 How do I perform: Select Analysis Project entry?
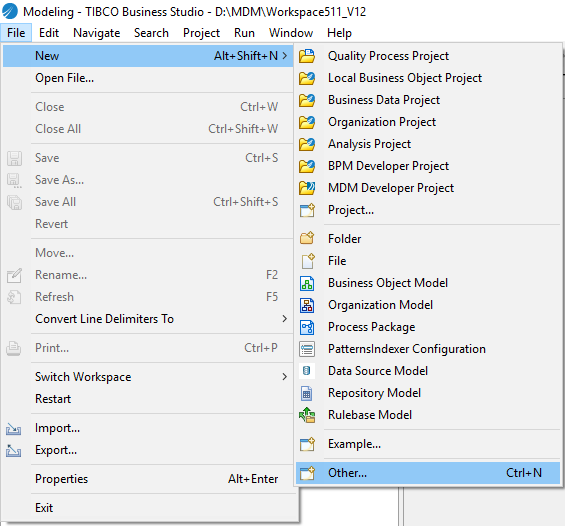(428, 144)
